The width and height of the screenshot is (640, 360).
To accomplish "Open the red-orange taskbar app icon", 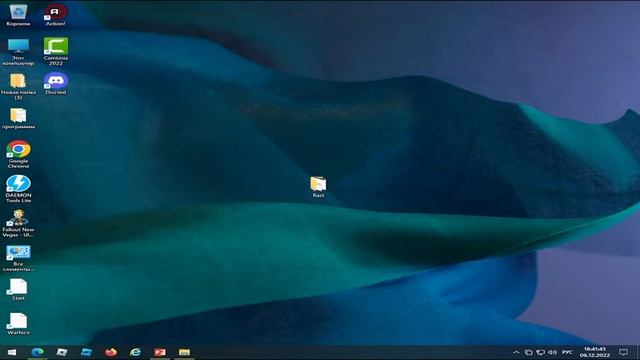I will coord(111,352).
